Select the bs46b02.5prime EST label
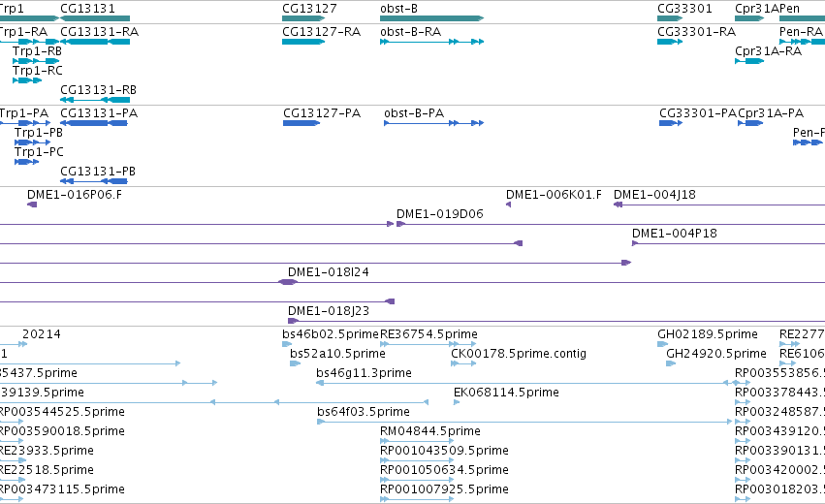 (x=331, y=334)
